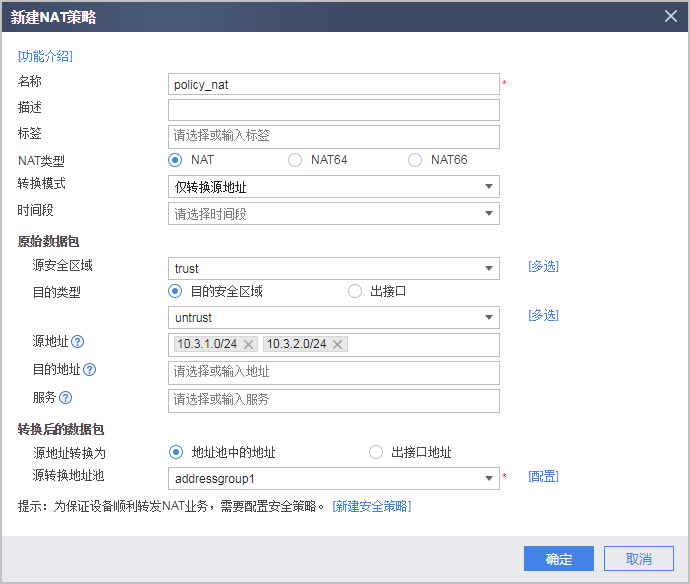The width and height of the screenshot is (690, 584).
Task: Cancel with the 取消 button
Action: click(639, 559)
